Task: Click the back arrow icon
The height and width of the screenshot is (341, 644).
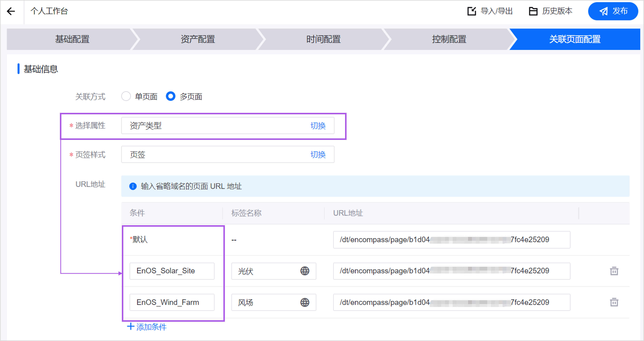Action: [11, 11]
